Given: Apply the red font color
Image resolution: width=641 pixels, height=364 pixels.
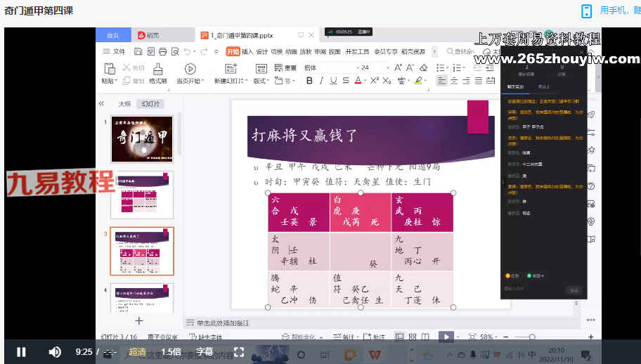Looking at the screenshot, I should click(358, 81).
